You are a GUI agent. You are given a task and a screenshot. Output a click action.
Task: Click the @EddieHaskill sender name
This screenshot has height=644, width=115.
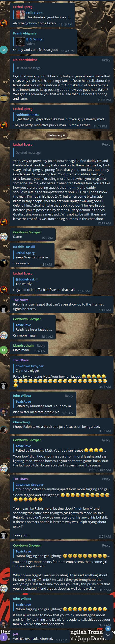[24, 247]
